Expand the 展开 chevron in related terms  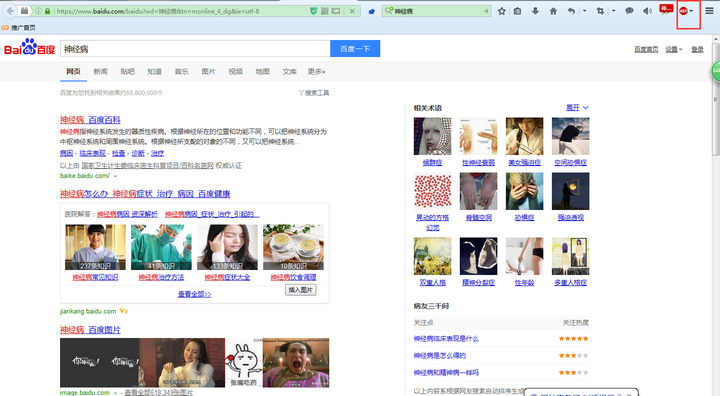coord(585,107)
